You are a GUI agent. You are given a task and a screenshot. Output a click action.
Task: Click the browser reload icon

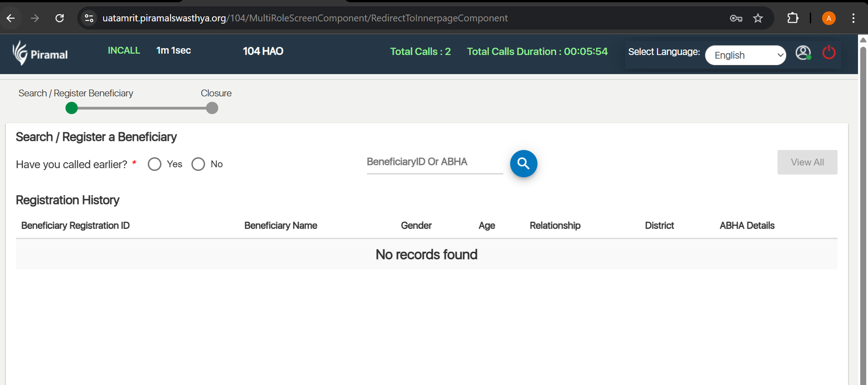pos(60,18)
